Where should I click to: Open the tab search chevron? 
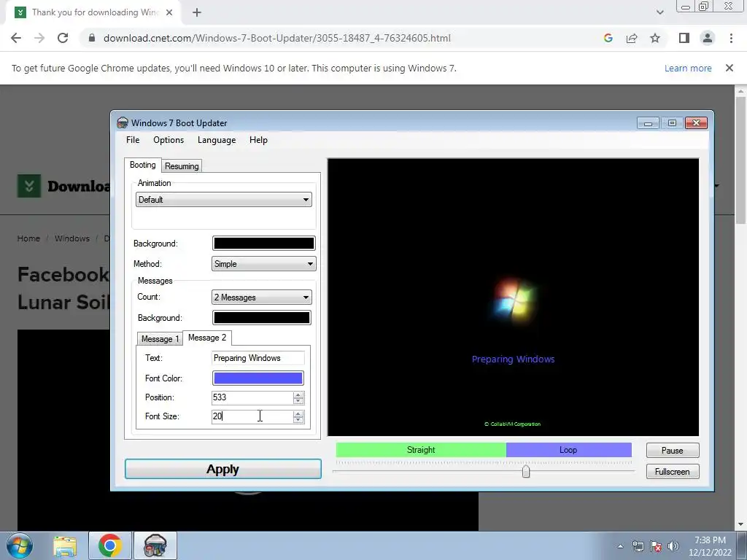pos(659,12)
